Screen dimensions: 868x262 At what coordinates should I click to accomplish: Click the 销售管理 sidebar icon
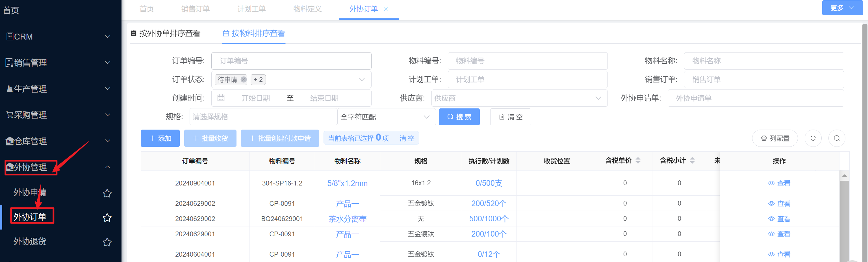[x=9, y=62]
